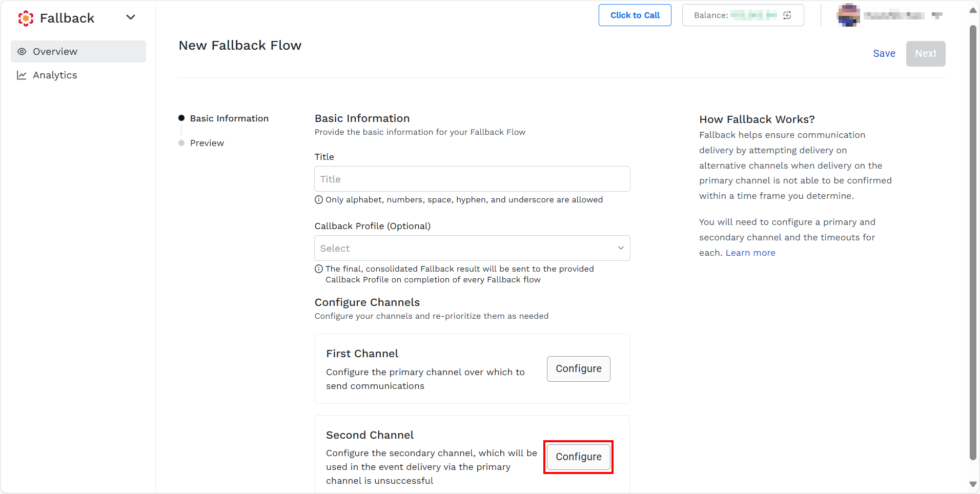Go to the Preview step
Screen dimensions: 980x494
pos(207,143)
